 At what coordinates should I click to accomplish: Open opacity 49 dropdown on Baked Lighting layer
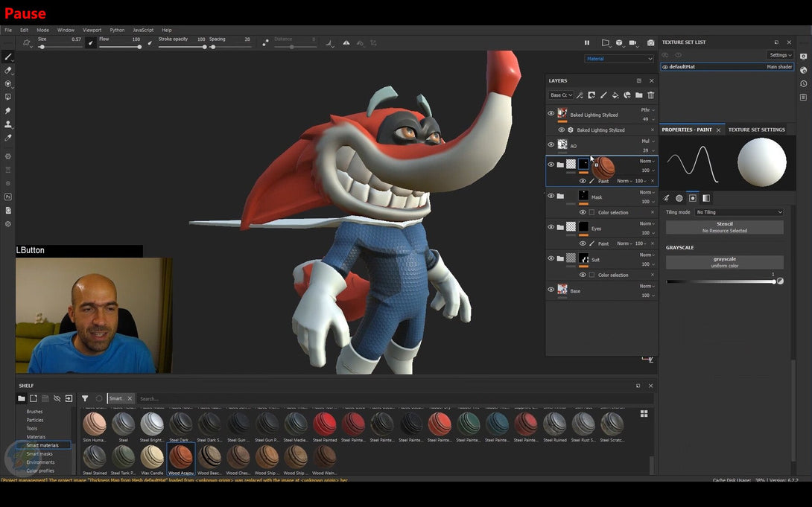pyautogui.click(x=648, y=119)
